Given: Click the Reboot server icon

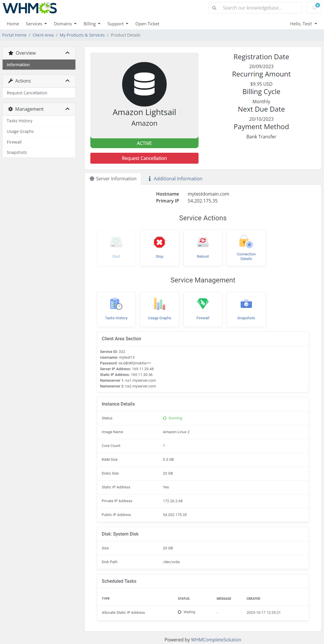Looking at the screenshot, I should click(x=203, y=243).
